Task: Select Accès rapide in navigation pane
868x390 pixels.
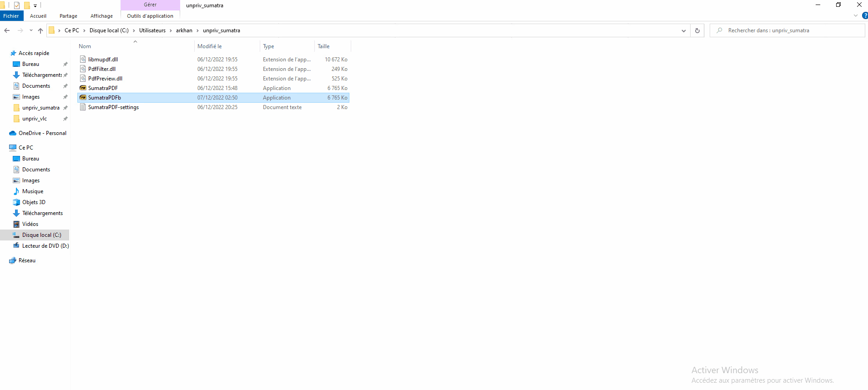Action: [34, 53]
